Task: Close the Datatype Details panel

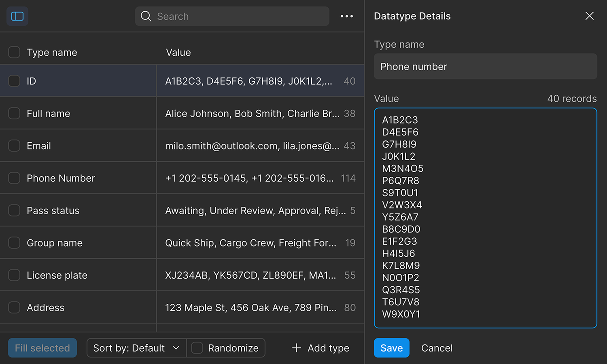Action: click(589, 16)
